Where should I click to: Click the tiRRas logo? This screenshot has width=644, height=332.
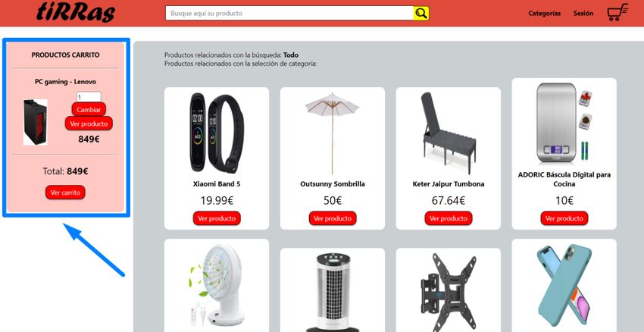[x=76, y=12]
